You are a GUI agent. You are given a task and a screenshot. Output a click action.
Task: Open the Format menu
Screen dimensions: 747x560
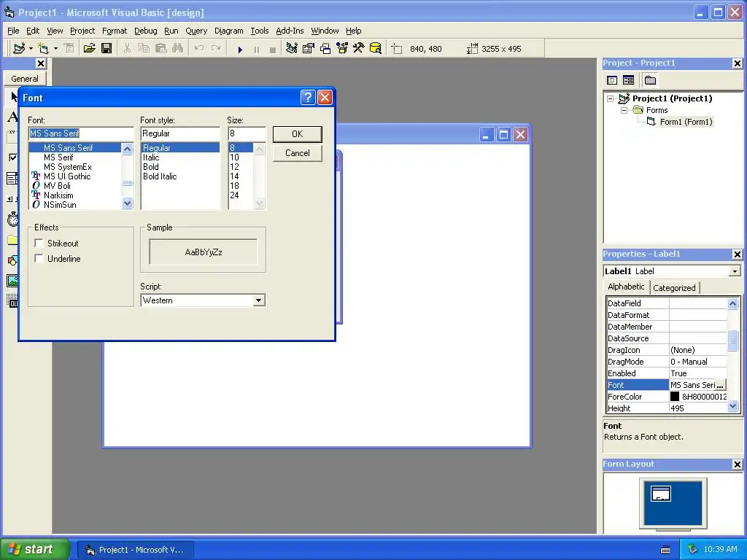tap(115, 31)
